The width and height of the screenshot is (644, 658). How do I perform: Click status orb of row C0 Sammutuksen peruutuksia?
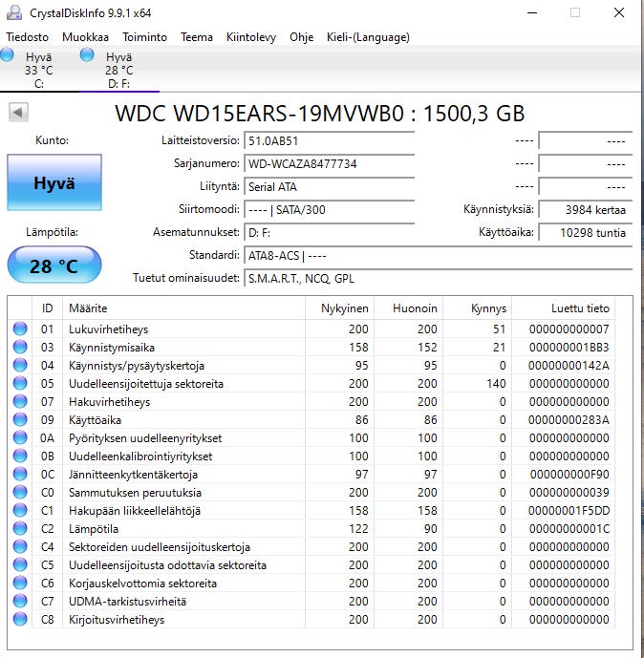tap(20, 492)
